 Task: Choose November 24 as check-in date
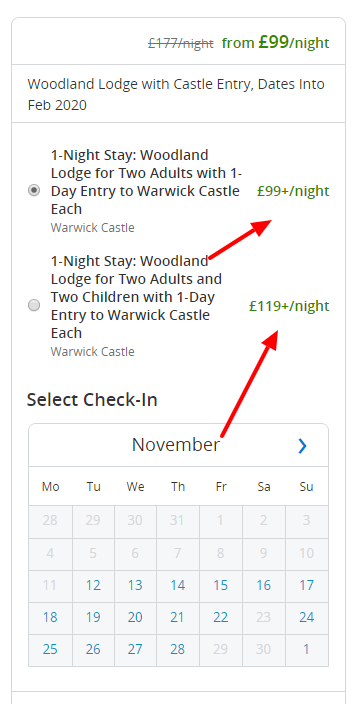pyautogui.click(x=307, y=617)
